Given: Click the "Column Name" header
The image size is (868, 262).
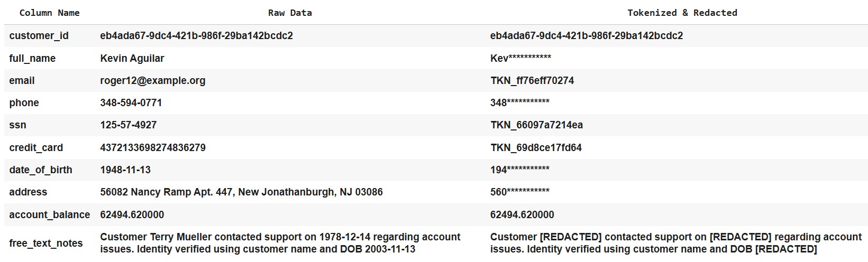Looking at the screenshot, I should (49, 13).
